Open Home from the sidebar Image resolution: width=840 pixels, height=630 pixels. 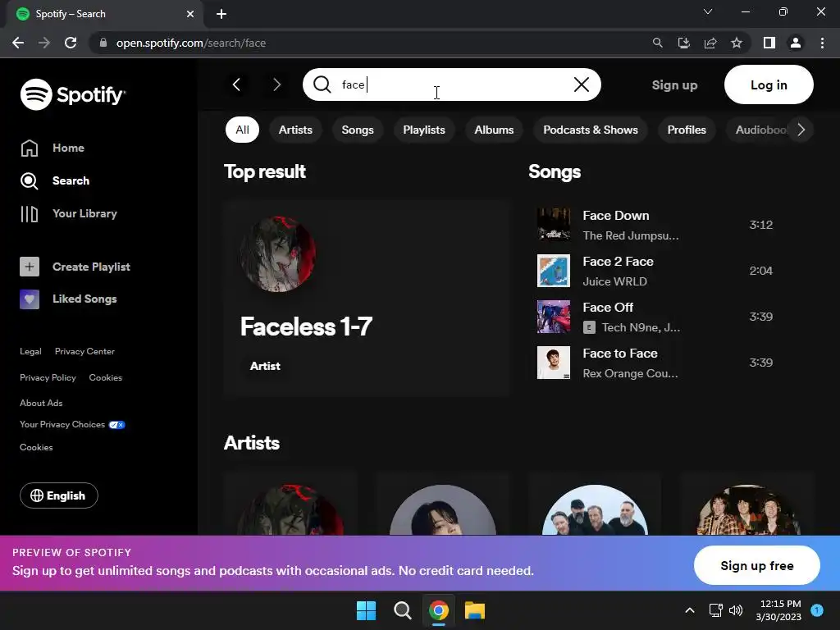(x=52, y=148)
